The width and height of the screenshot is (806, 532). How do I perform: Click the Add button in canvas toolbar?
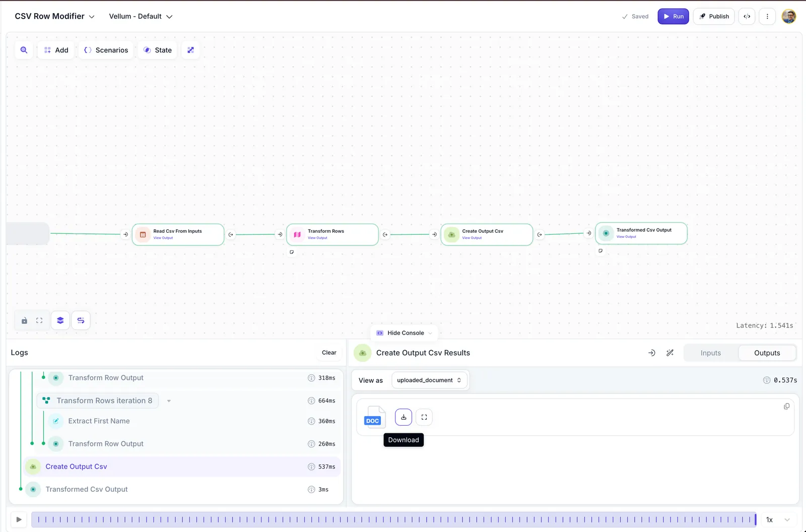point(56,50)
